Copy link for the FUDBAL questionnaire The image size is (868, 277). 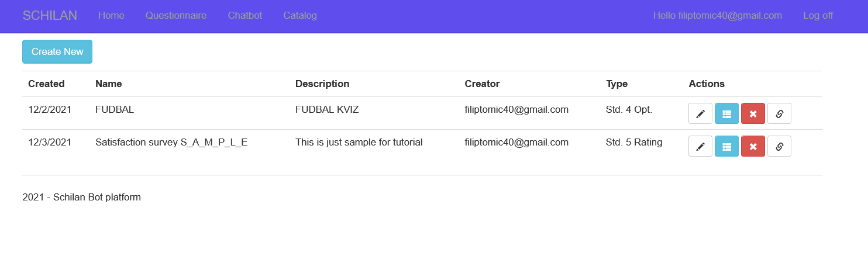779,114
